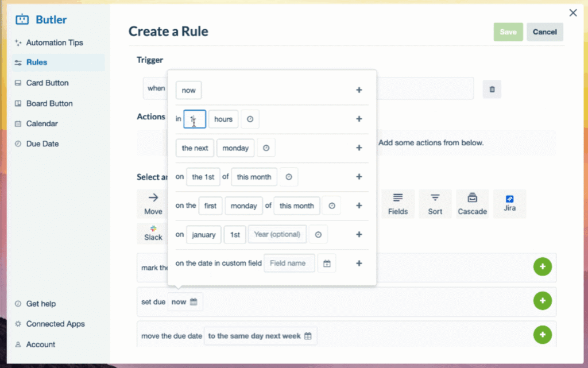Click the Get help link
The height and width of the screenshot is (368, 588).
(41, 303)
